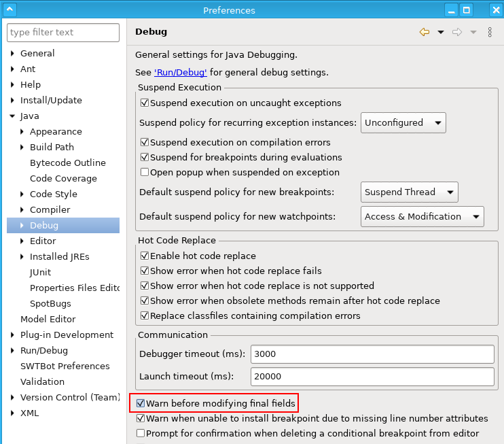Close the Preferences window

pos(497,10)
